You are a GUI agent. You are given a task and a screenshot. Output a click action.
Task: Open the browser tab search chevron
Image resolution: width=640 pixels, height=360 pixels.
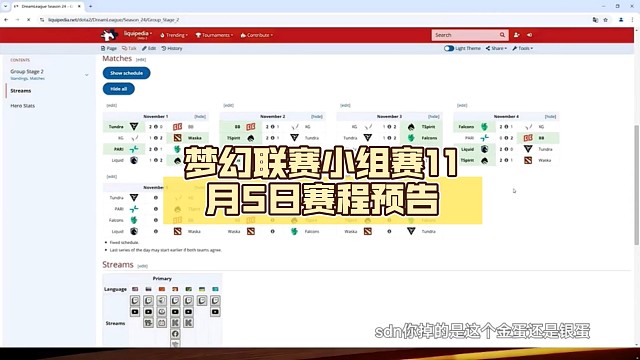pyautogui.click(x=6, y=6)
